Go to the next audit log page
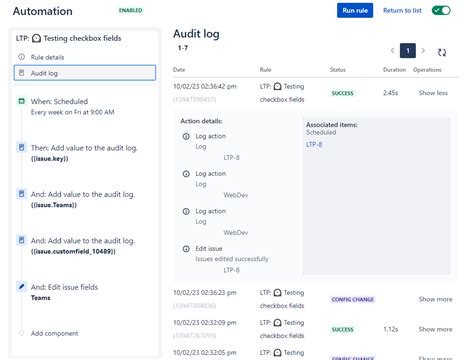 click(423, 51)
